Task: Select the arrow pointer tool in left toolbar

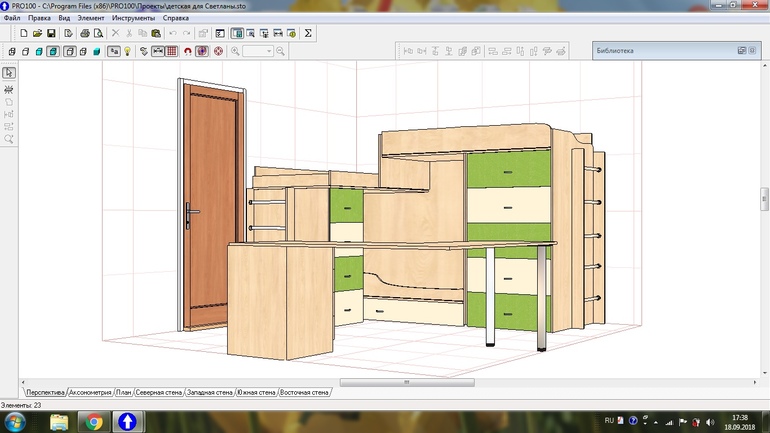Action: pyautogui.click(x=9, y=73)
